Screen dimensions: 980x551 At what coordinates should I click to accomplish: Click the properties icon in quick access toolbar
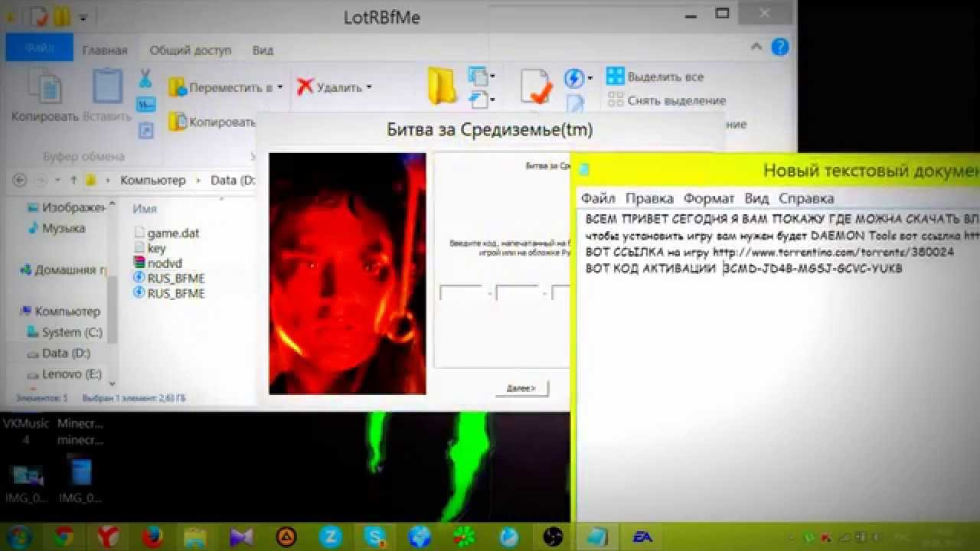tap(40, 16)
